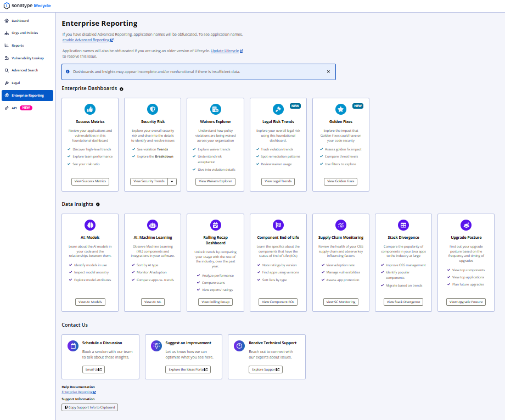The height and width of the screenshot is (420, 505).
Task: Click the Suggest an Improvement lightbulb icon
Action: click(156, 346)
